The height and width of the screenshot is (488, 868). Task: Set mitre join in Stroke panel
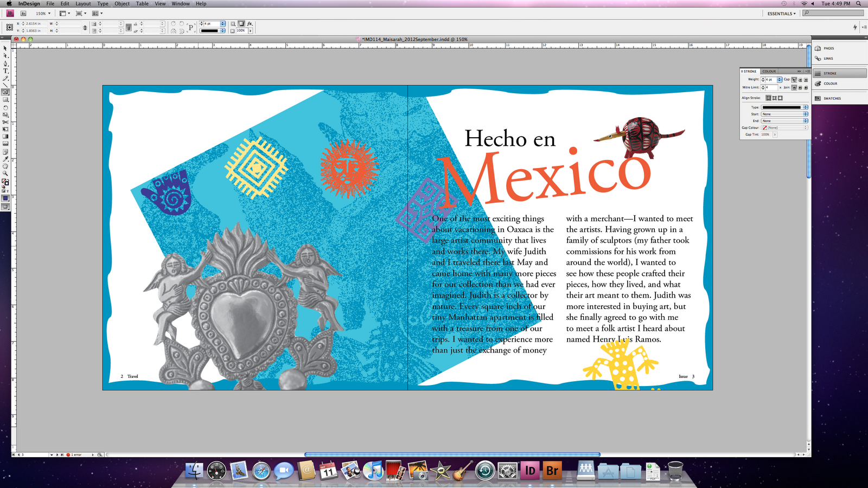pos(794,88)
